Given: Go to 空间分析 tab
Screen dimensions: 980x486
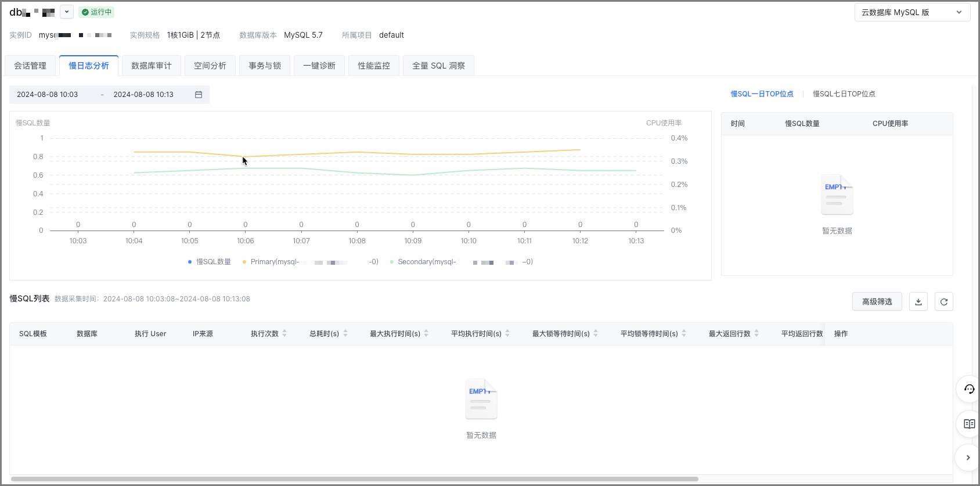Looking at the screenshot, I should coord(210,66).
